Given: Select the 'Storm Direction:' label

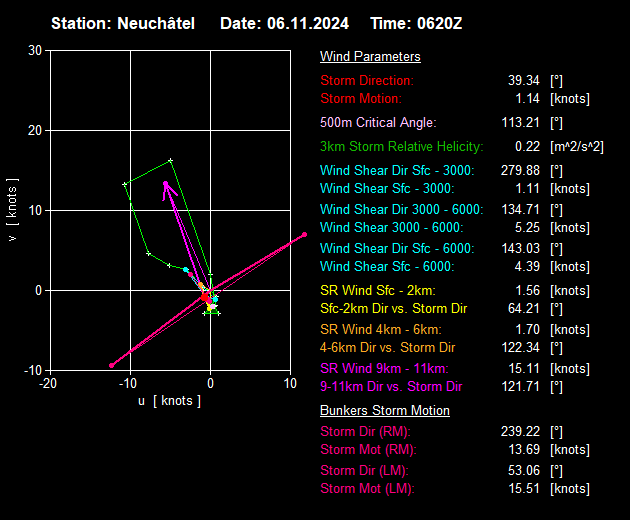Looking at the screenshot, I should click(367, 80).
